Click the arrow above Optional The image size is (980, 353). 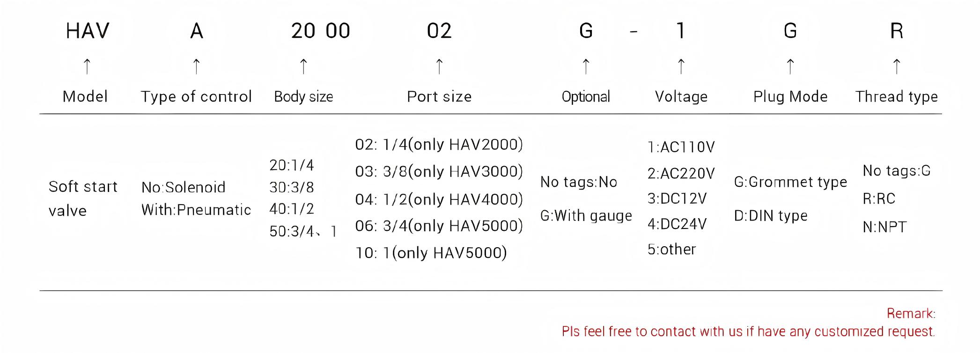point(586,66)
